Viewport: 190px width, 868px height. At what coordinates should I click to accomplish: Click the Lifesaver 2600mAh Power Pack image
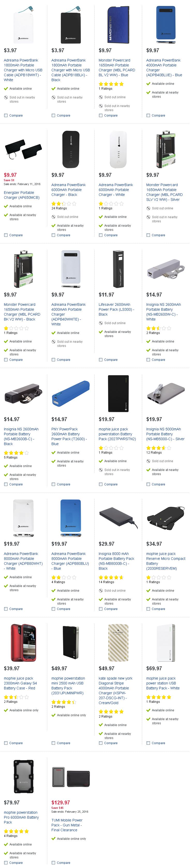point(118,269)
